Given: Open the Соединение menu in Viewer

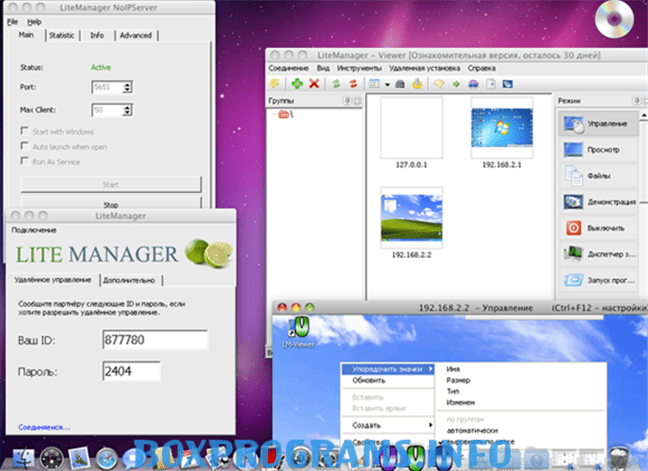Looking at the screenshot, I should 288,68.
